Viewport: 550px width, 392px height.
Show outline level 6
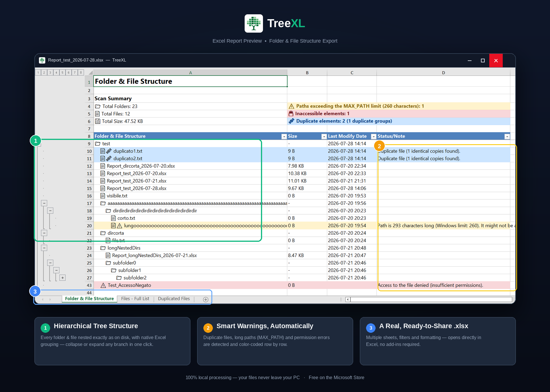(x=68, y=73)
